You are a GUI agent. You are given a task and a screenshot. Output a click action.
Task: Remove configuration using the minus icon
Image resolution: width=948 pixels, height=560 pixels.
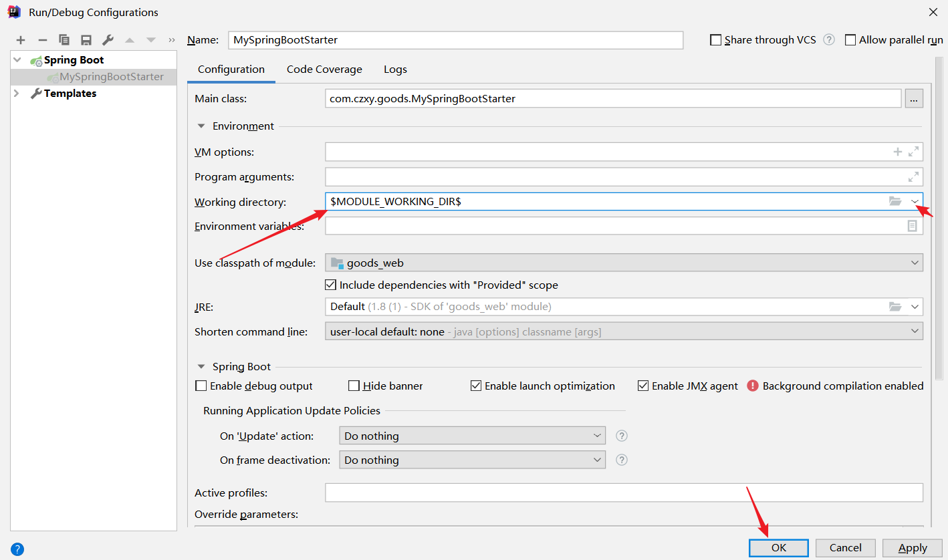[42, 40]
